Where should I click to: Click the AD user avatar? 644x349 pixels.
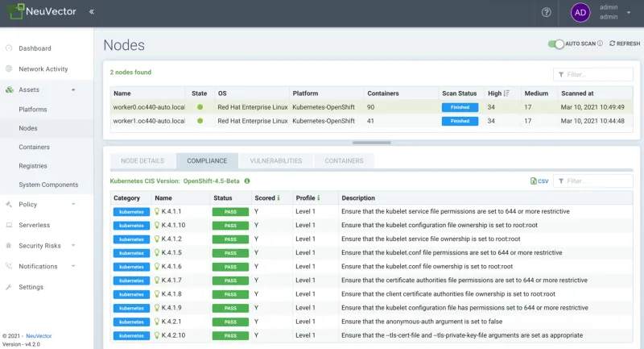pos(580,12)
